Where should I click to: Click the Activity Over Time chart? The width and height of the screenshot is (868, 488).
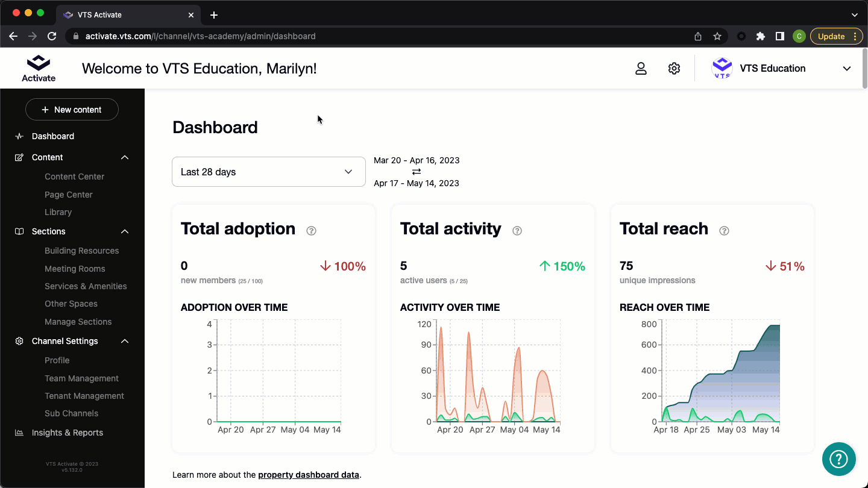489,376
